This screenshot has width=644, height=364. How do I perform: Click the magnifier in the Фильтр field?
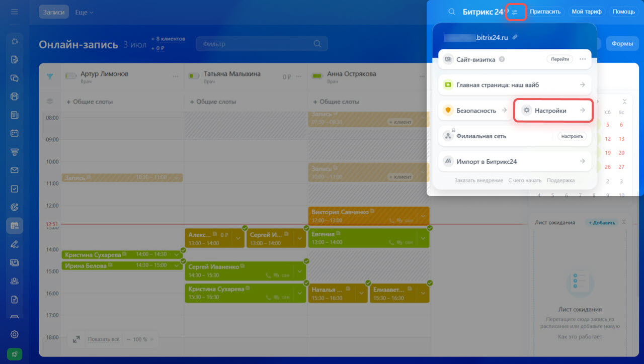[x=317, y=44]
